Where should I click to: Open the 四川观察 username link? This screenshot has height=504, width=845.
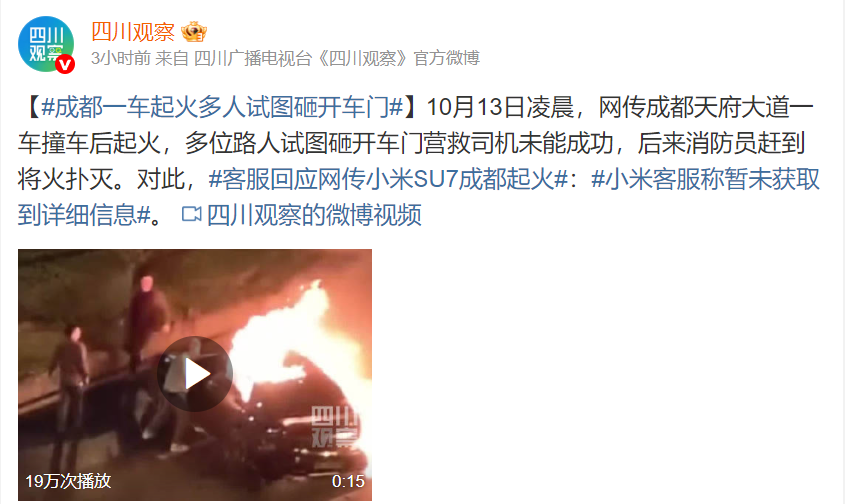click(x=133, y=32)
